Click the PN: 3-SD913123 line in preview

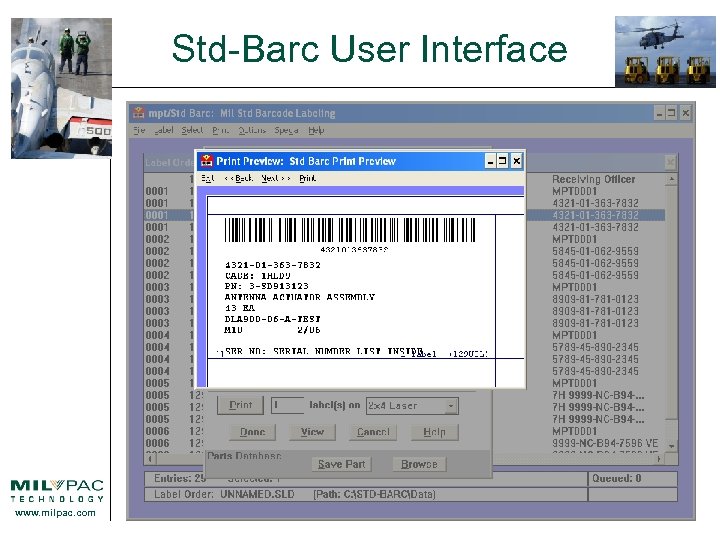pos(266,286)
